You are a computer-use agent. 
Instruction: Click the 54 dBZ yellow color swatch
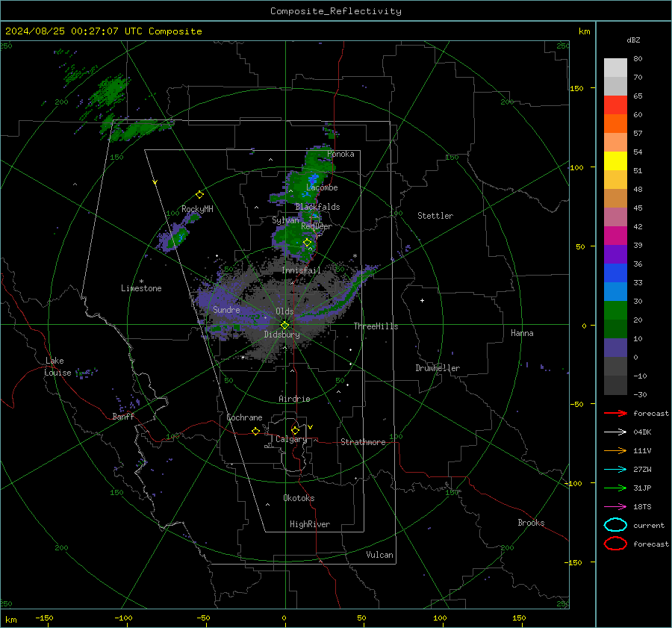pyautogui.click(x=615, y=161)
